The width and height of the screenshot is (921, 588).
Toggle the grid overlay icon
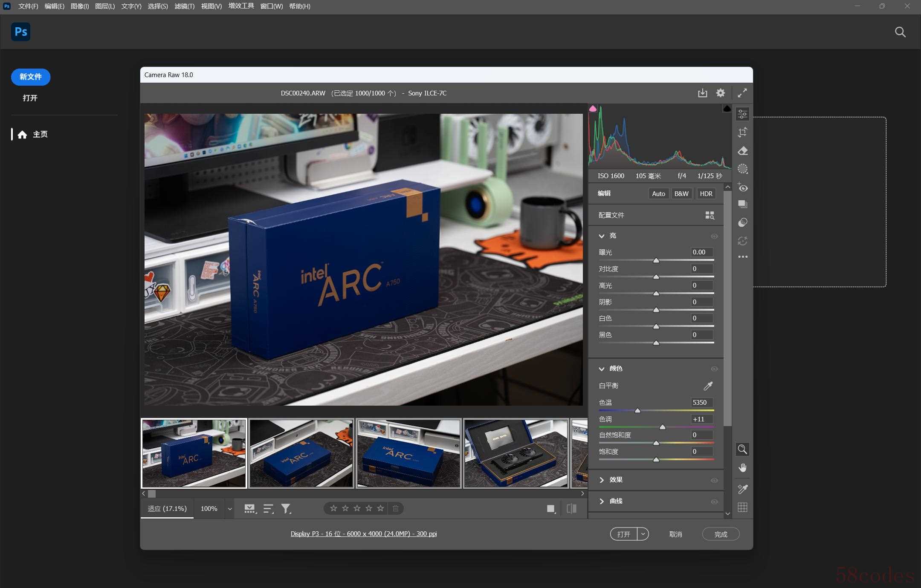click(x=742, y=507)
